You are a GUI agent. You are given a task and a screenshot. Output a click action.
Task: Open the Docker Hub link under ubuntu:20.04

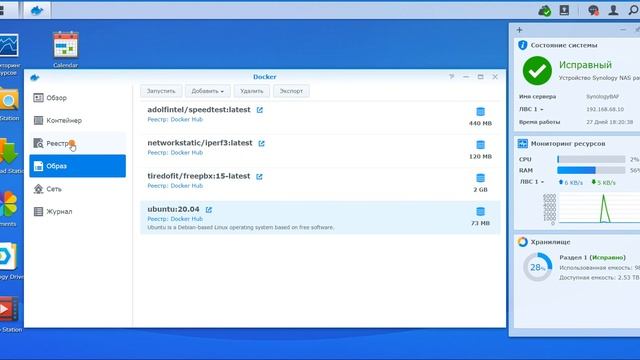pos(187,219)
